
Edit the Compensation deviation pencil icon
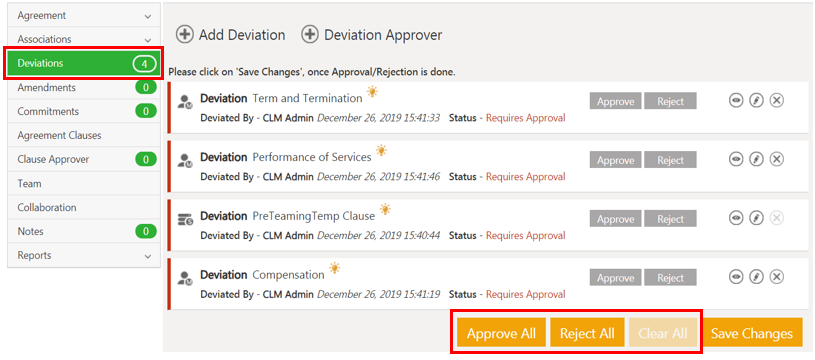point(756,277)
